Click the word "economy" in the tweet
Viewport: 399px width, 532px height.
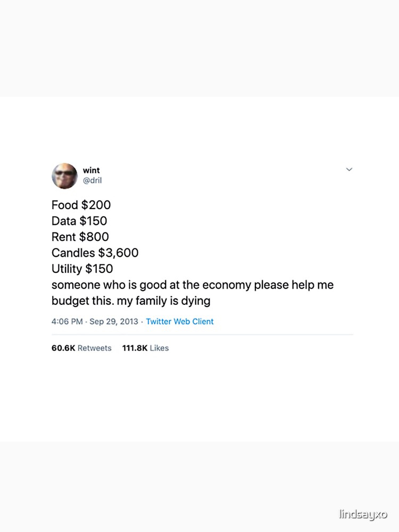pos(226,285)
